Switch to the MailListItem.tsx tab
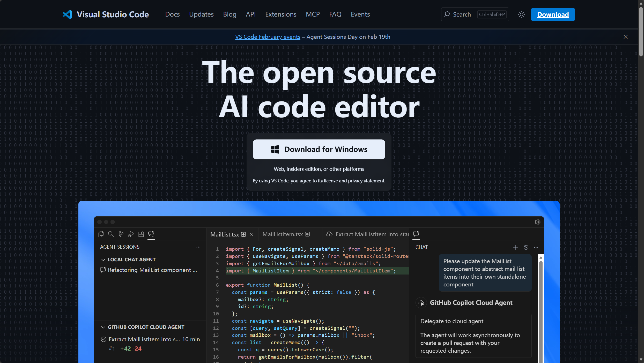Viewport: 644px width, 363px height. click(x=283, y=234)
